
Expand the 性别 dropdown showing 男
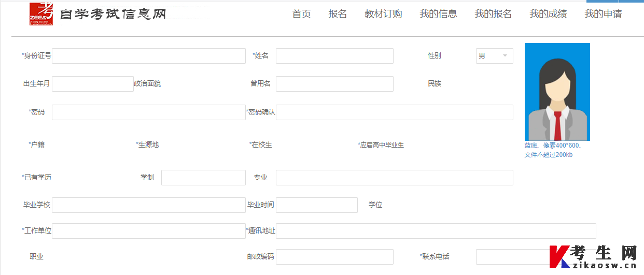pos(495,56)
